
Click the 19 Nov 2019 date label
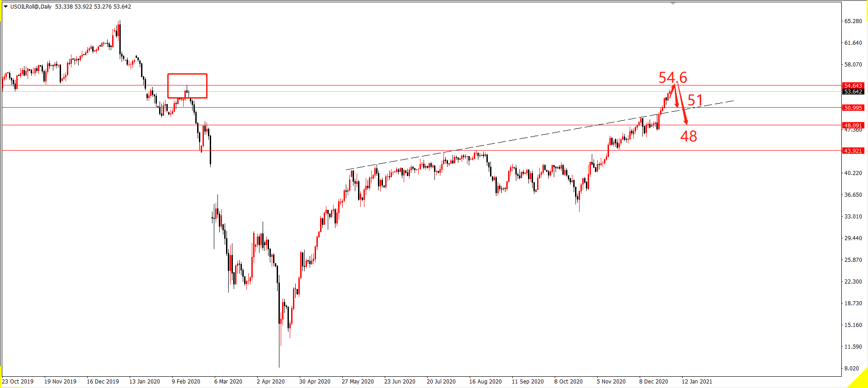pyautogui.click(x=60, y=382)
